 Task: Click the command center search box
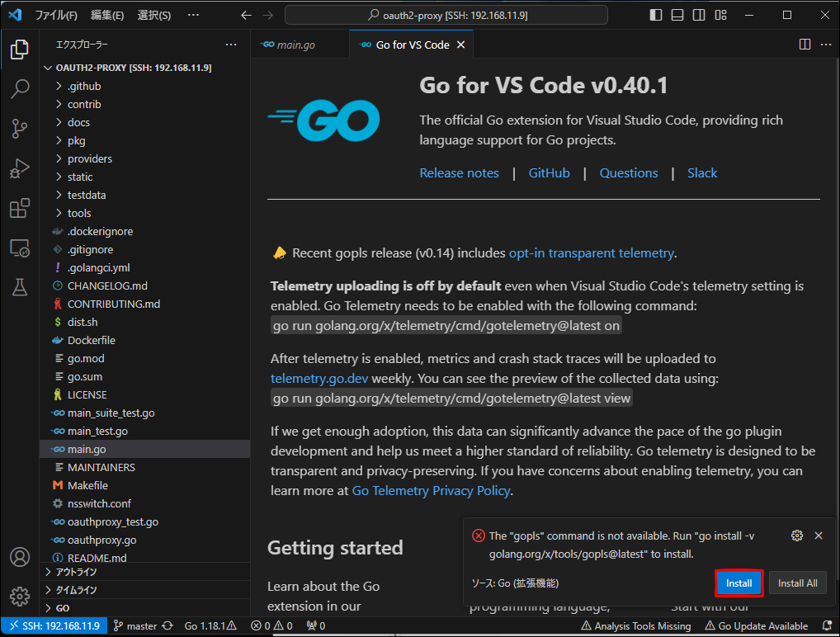(446, 15)
